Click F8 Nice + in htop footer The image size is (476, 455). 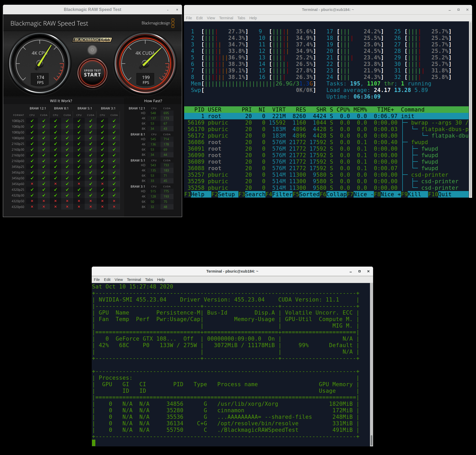click(x=387, y=194)
